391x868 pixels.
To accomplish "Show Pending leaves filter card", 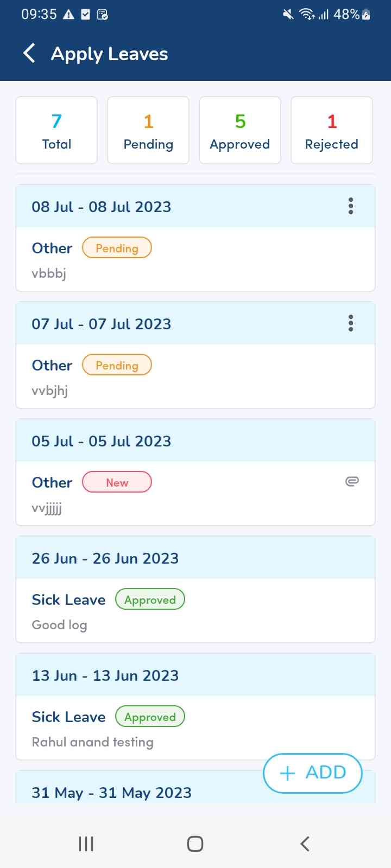I will (148, 130).
